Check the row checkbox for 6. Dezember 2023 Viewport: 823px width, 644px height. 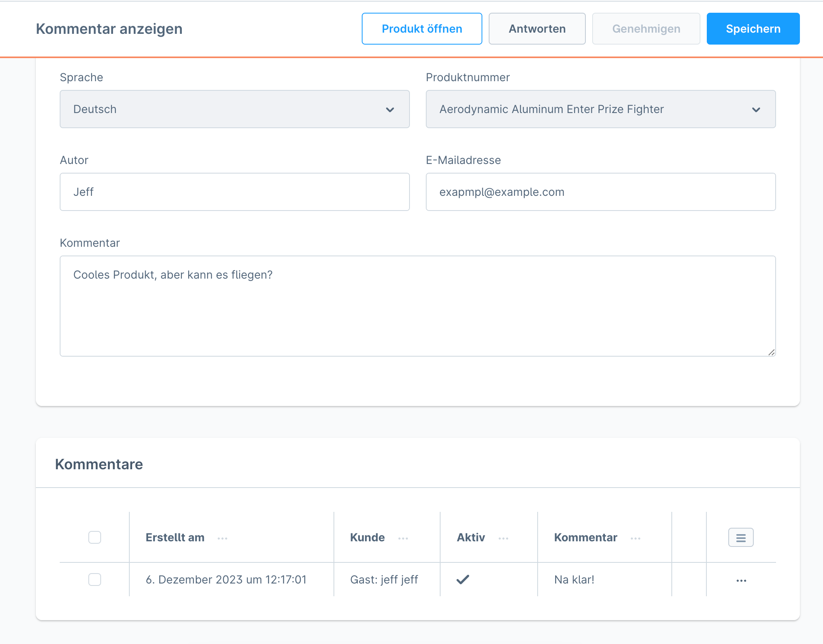click(x=95, y=580)
